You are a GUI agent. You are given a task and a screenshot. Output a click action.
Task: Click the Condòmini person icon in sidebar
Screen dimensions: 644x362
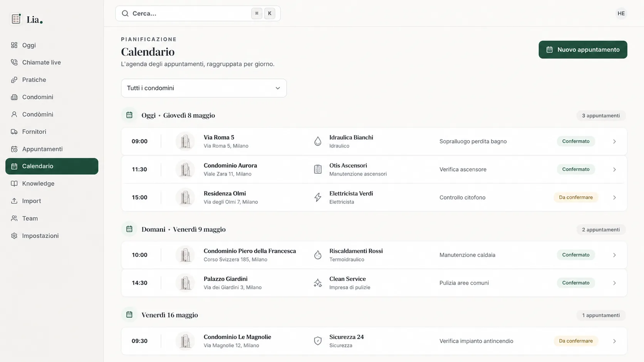click(14, 114)
